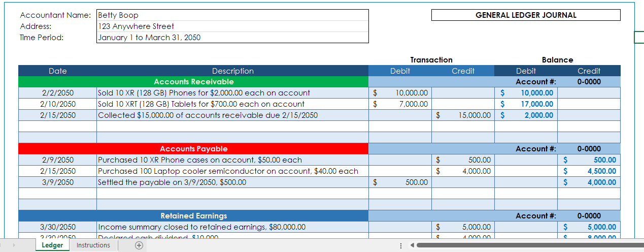Click the tab bar split handle dots
This screenshot has height=252, width=644.
coord(400,245)
